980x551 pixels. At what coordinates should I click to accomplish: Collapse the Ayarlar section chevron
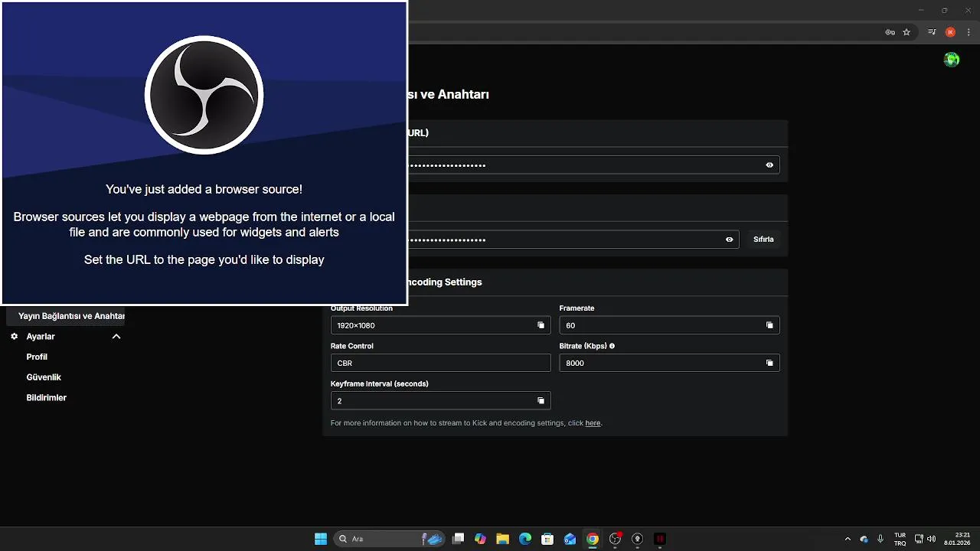pos(116,337)
